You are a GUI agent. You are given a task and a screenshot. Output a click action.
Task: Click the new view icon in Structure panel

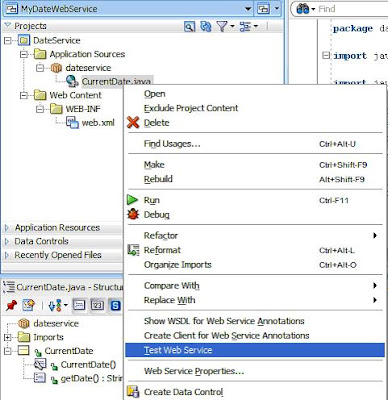(x=29, y=305)
